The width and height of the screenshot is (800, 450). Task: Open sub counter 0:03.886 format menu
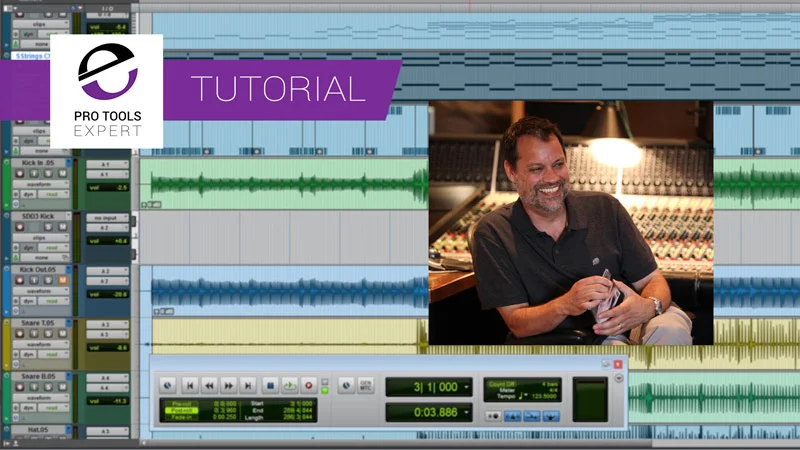click(467, 412)
